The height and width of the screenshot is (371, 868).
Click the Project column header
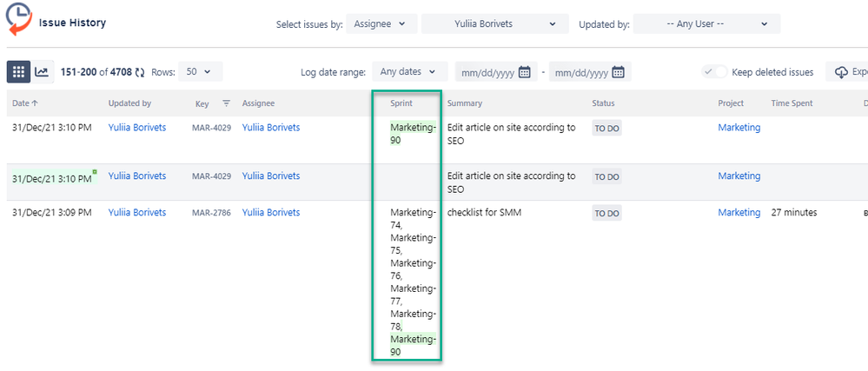click(731, 103)
